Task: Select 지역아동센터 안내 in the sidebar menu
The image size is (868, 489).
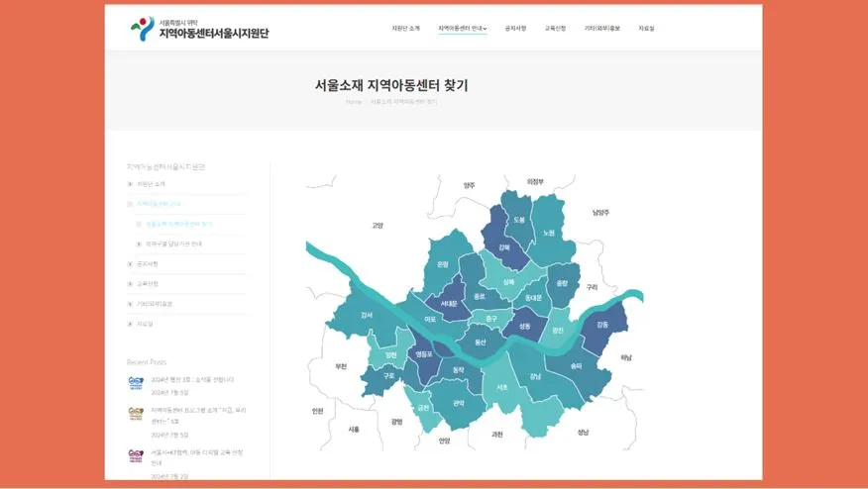Action: pos(159,204)
